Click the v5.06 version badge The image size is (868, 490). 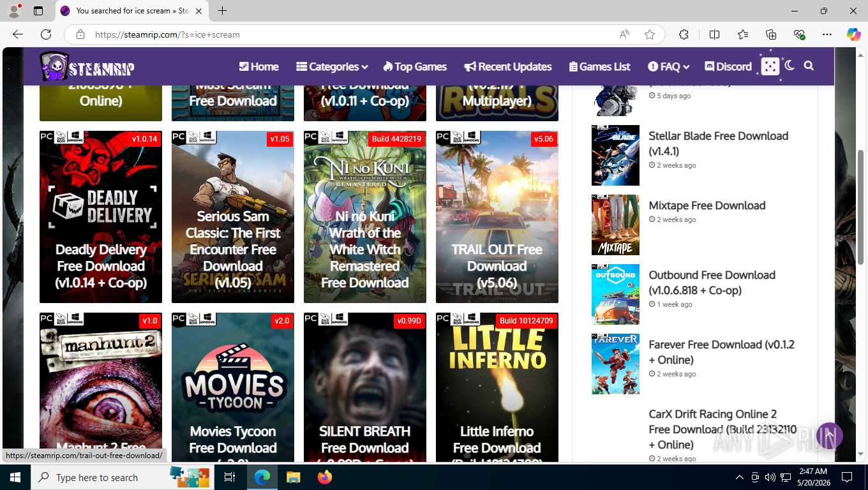[x=544, y=139]
